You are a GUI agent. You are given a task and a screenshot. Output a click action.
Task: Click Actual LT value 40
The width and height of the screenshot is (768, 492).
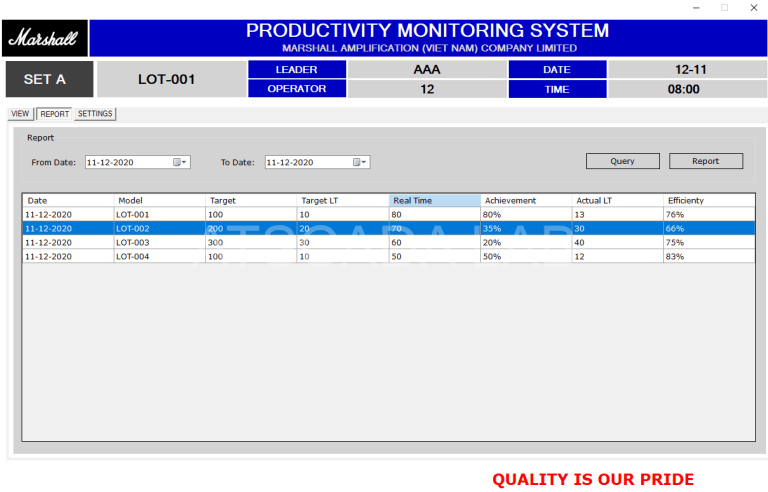(618, 243)
